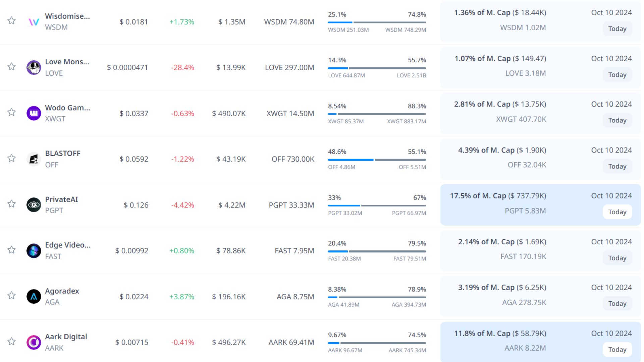644x362 pixels.
Task: Click the Edge Video FAST icon
Action: [34, 251]
